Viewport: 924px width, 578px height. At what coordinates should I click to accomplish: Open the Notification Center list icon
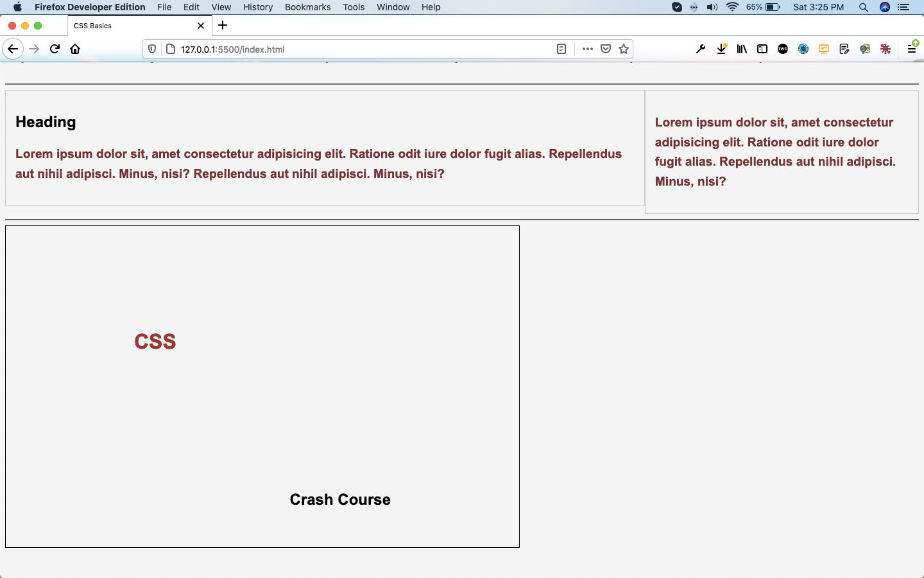coord(903,7)
